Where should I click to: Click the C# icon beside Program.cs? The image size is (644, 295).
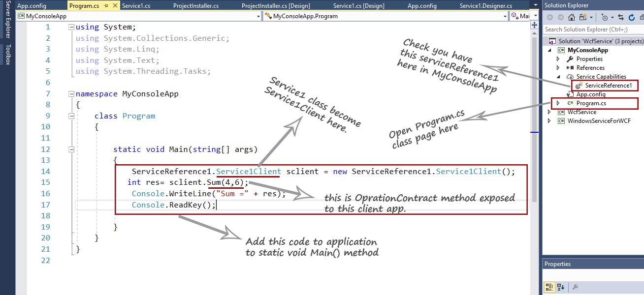(x=570, y=103)
